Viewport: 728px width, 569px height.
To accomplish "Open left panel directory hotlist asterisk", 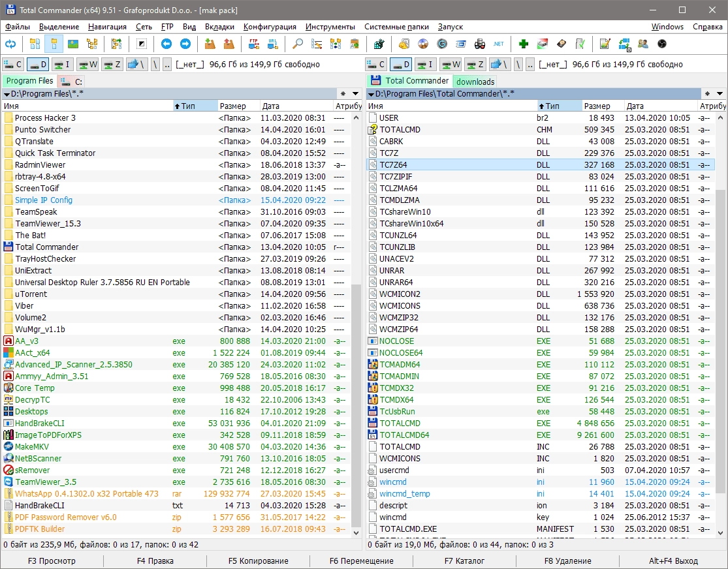I will [343, 94].
